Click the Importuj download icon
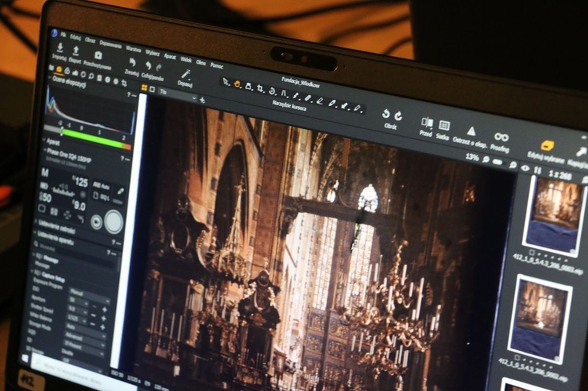Viewport: 588px width, 391px height. 59,48
